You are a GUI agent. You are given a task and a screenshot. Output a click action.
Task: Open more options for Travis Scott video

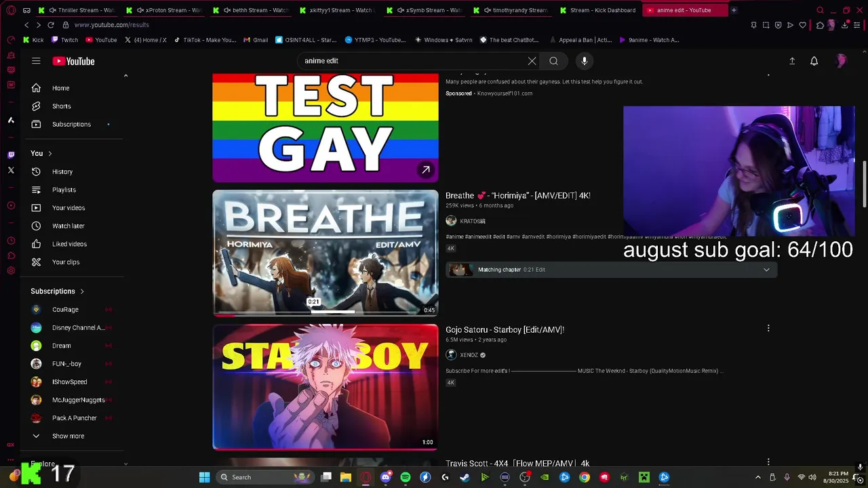[768, 462]
